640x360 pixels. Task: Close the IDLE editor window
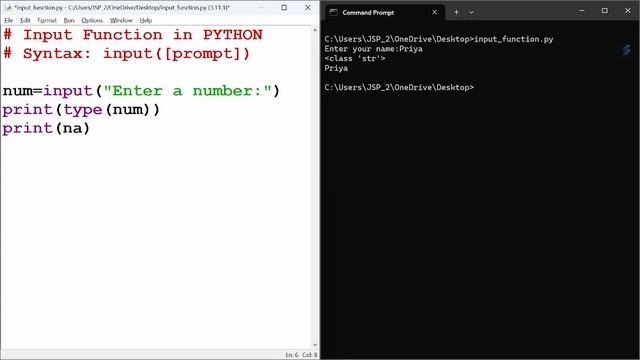point(308,7)
